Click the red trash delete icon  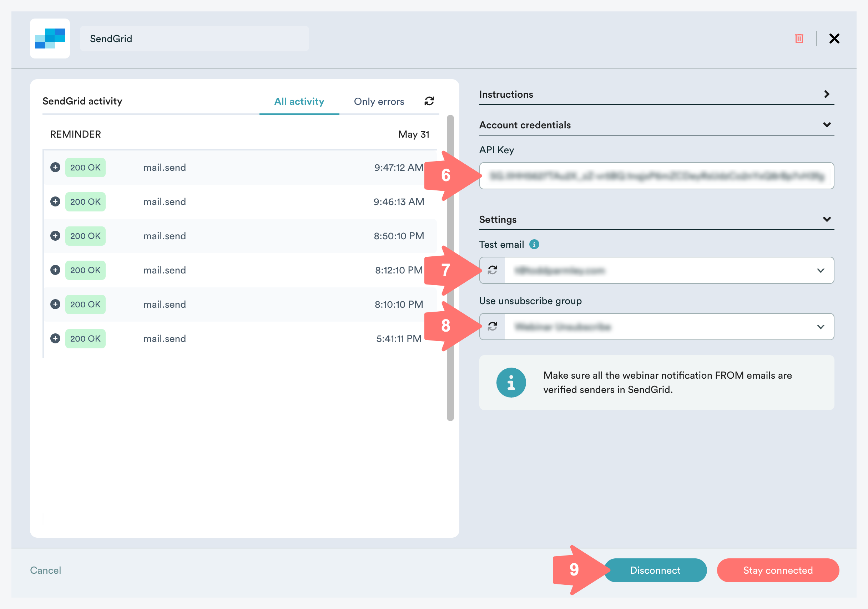(798, 39)
